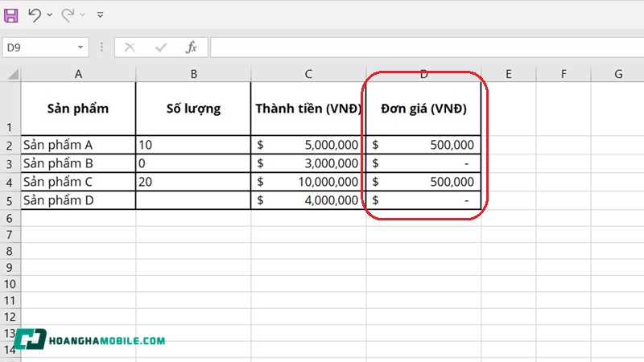The image size is (644, 362).
Task: Select column C header
Action: pyautogui.click(x=308, y=74)
